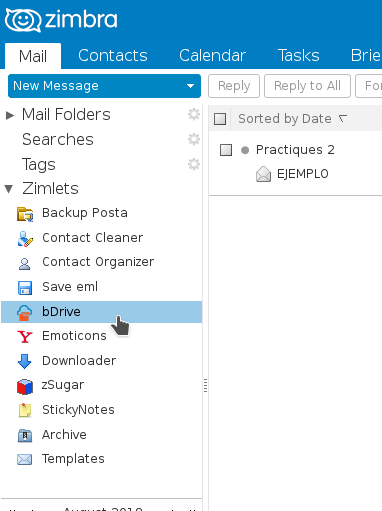Click the Save eml floppy disk icon
Image resolution: width=382 pixels, height=511 pixels.
[x=25, y=288]
